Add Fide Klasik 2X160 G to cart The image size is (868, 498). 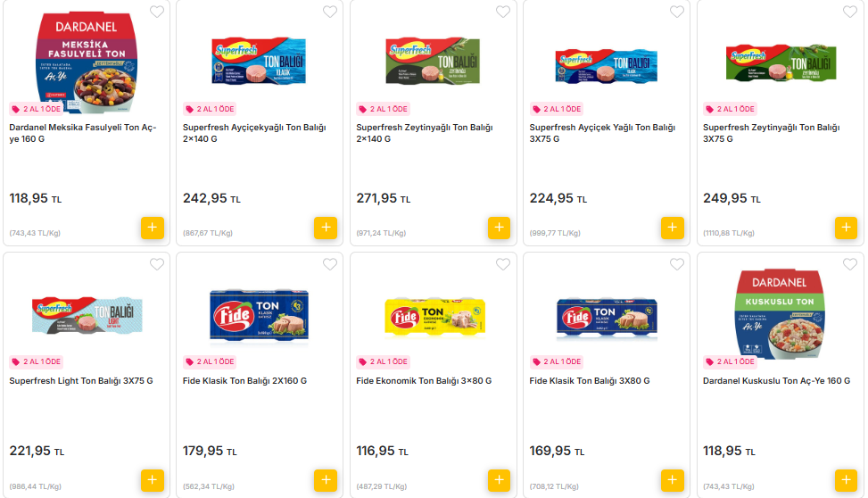click(326, 480)
